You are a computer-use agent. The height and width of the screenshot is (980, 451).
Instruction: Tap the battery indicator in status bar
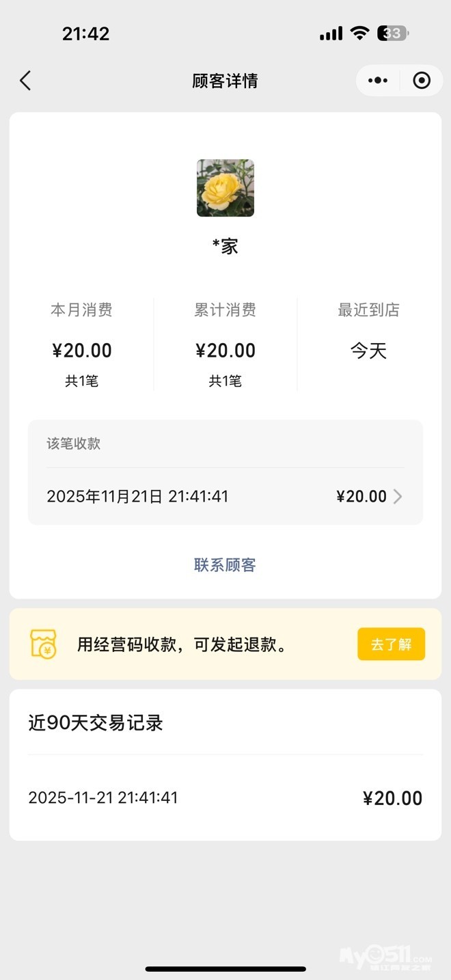(394, 33)
